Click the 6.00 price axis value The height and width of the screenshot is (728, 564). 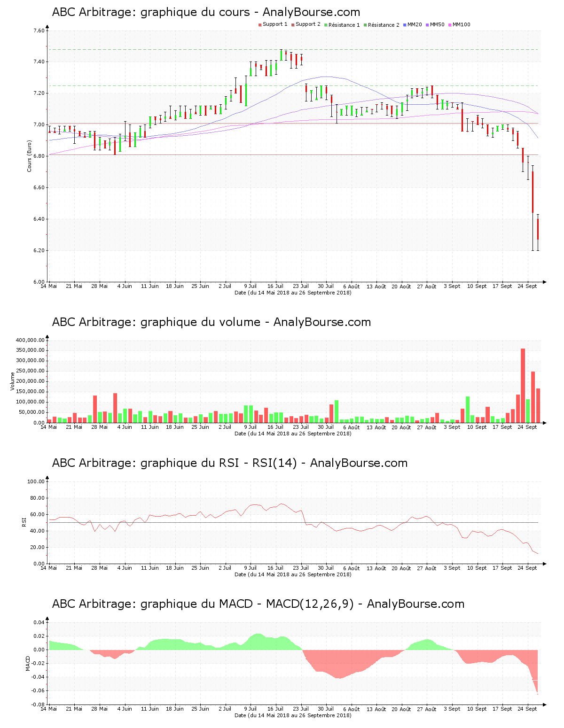click(39, 282)
